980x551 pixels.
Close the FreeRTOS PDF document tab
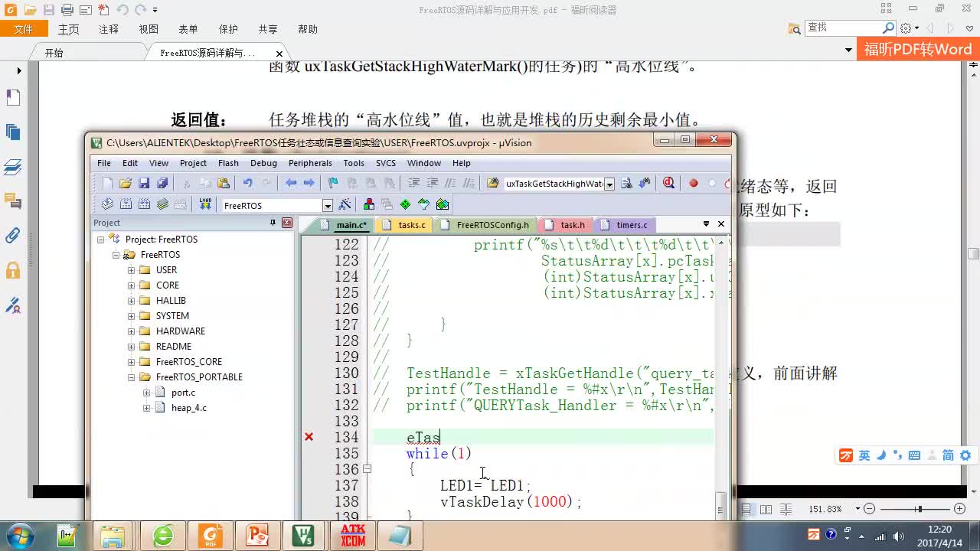(x=279, y=54)
